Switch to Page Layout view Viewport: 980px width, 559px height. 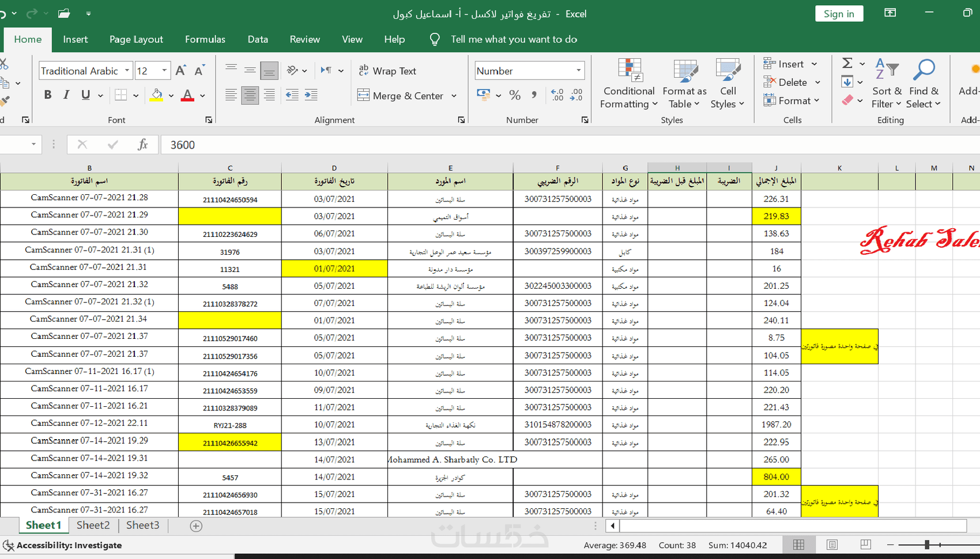[x=832, y=545]
